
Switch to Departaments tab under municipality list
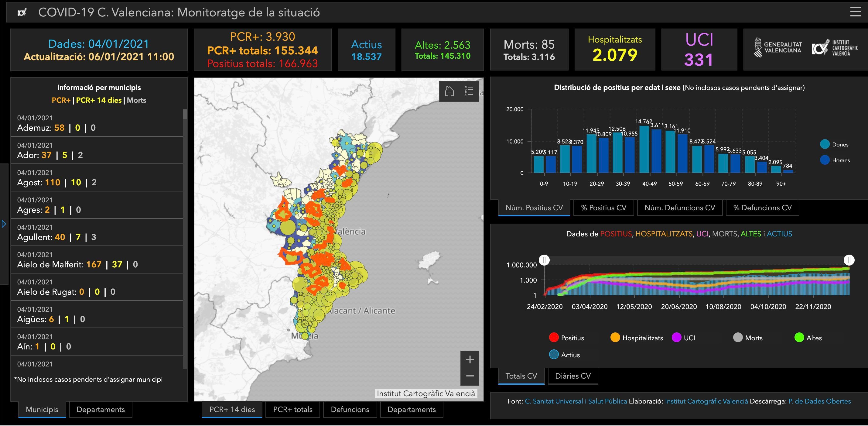tap(101, 409)
